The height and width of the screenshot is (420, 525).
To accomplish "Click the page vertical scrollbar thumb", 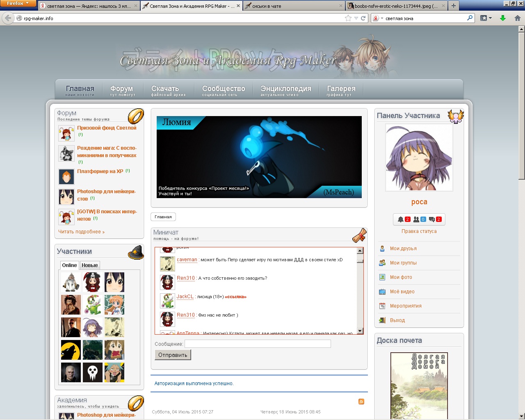I will (522, 106).
